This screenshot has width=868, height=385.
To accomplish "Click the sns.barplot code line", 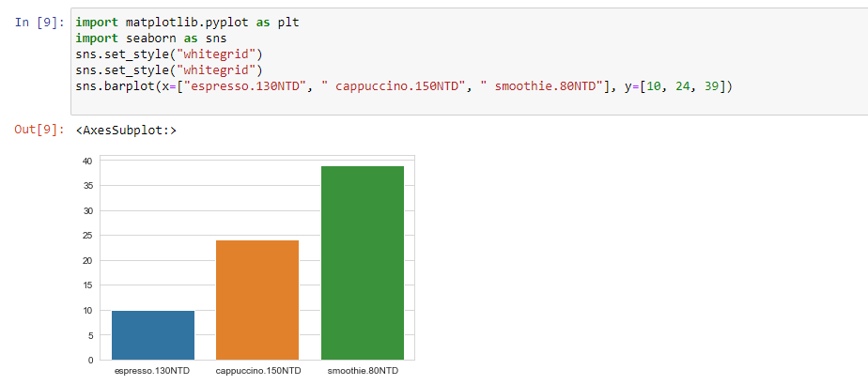I will (404, 86).
